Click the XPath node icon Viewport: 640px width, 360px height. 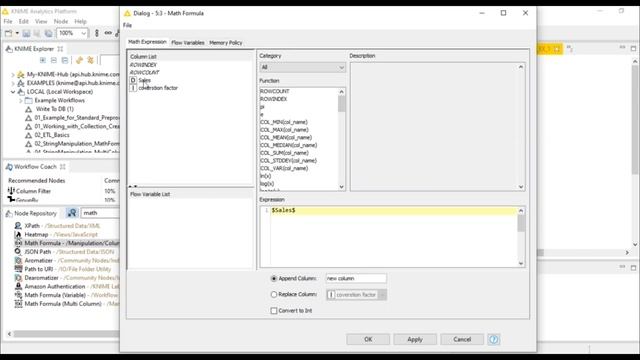pyautogui.click(x=18, y=226)
